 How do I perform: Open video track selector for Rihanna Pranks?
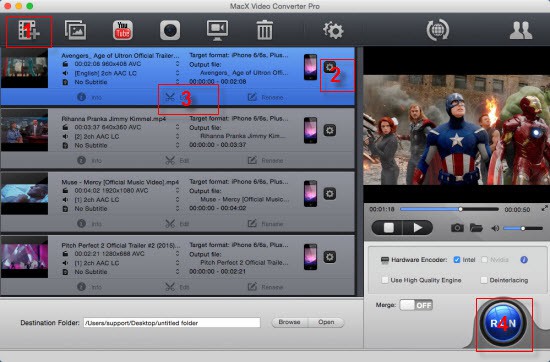pos(177,127)
